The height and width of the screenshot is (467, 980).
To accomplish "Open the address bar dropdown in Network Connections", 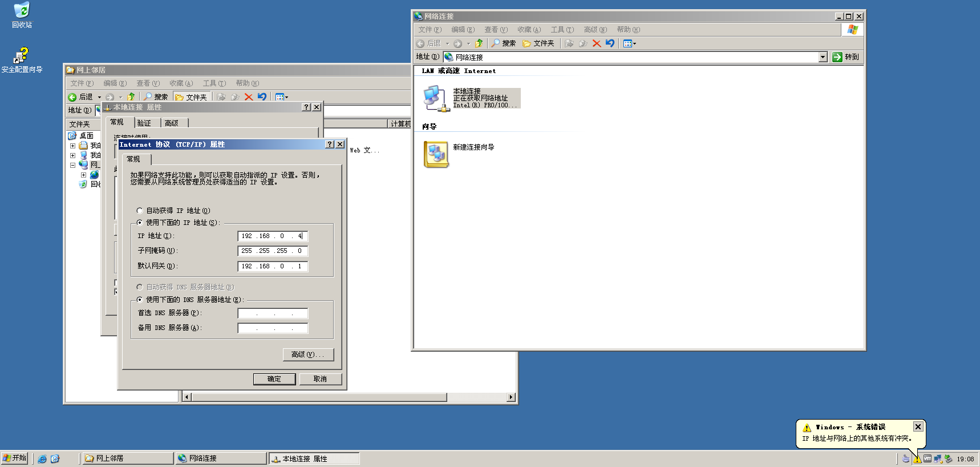I will pos(823,57).
